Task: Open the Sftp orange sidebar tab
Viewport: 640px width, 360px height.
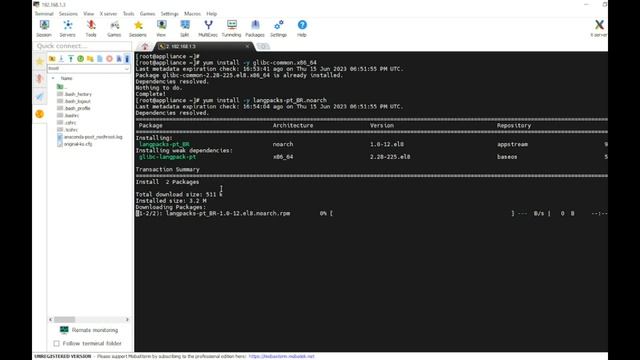Action: [40, 114]
